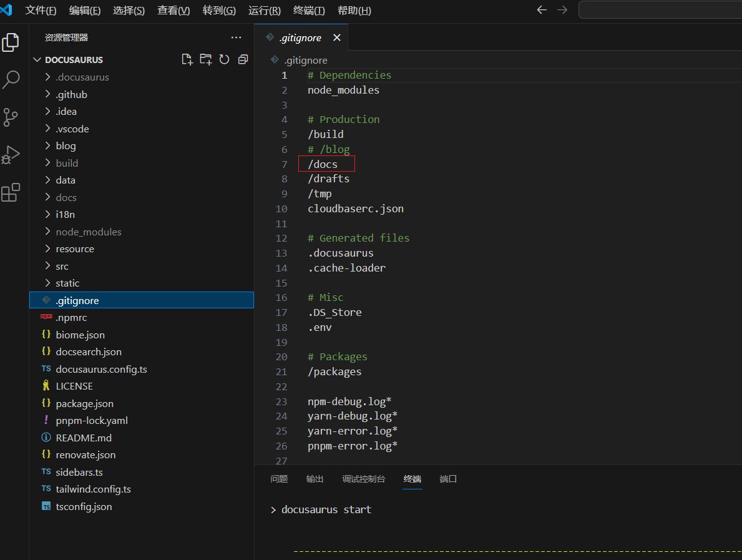Open the Run and Debug view
The width and height of the screenshot is (742, 560).
click(x=11, y=155)
